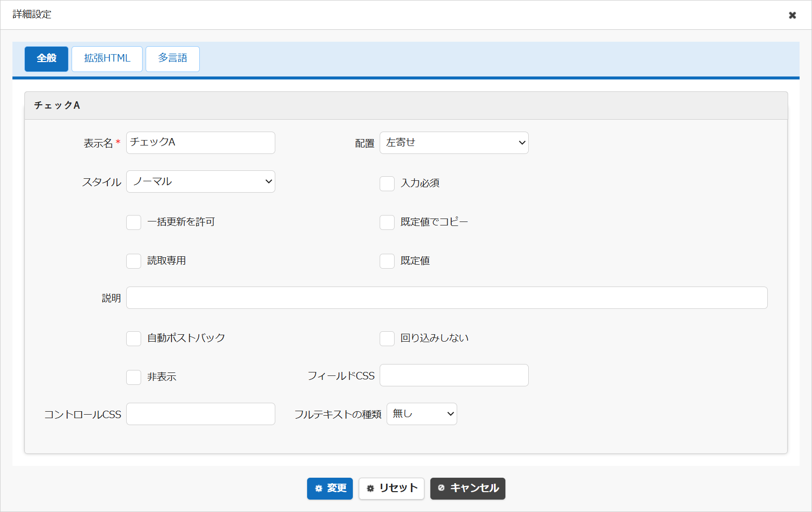This screenshot has height=512, width=812.
Task: Tick the 既定値でコピー checkbox
Action: click(387, 222)
